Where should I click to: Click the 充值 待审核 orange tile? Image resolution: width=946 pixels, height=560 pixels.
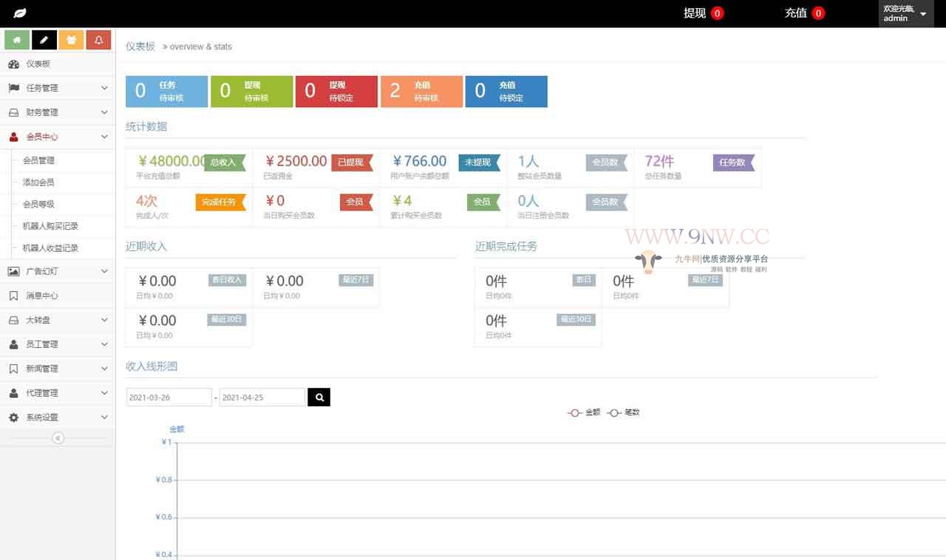pos(421,92)
